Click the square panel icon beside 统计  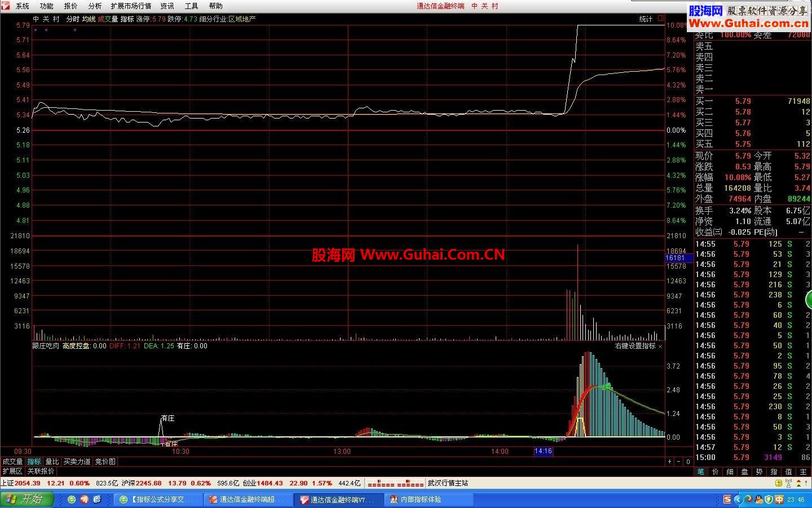click(661, 19)
